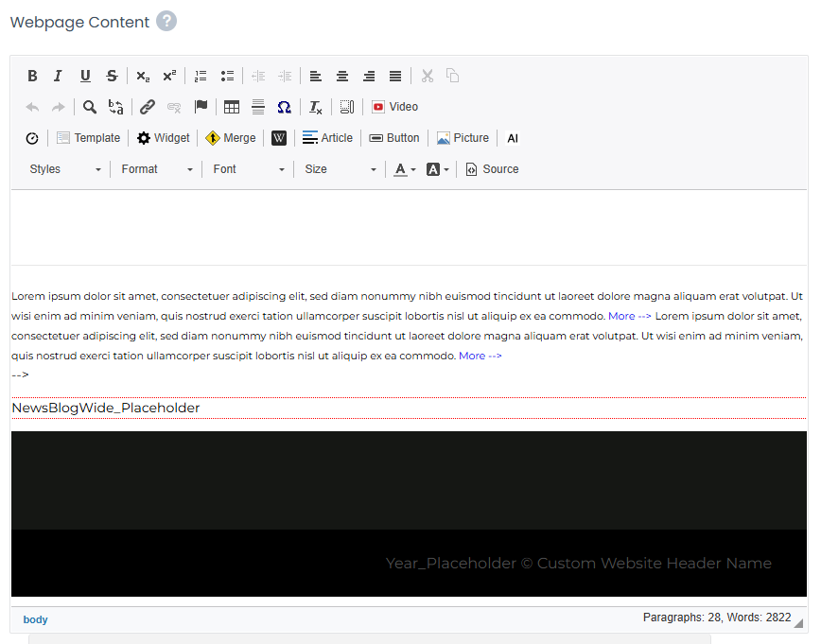Insert special character omega symbol
The height and width of the screenshot is (644, 821).
tap(284, 107)
